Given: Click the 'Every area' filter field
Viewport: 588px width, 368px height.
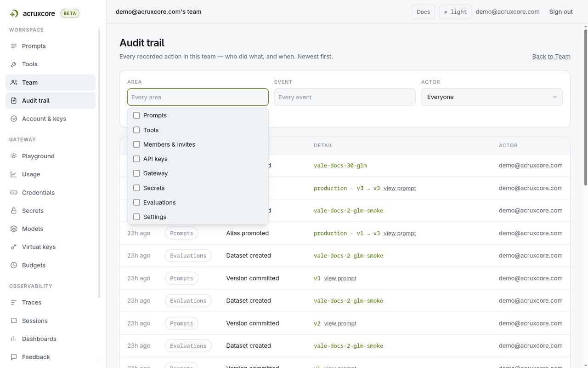Looking at the screenshot, I should tap(198, 97).
